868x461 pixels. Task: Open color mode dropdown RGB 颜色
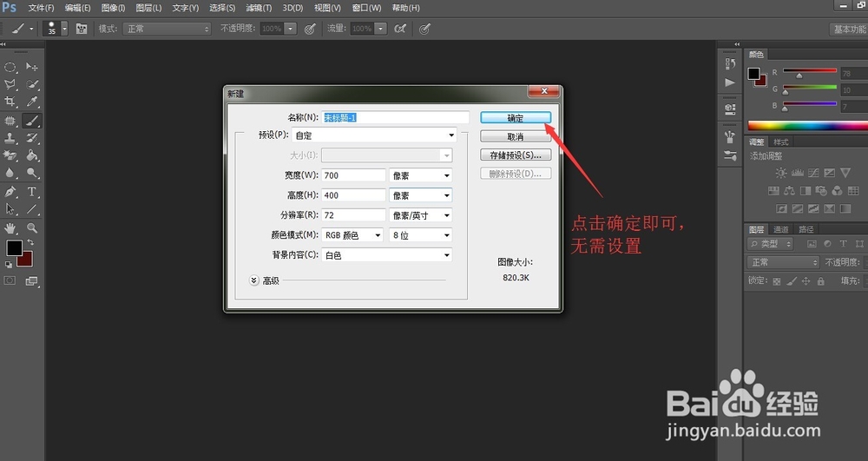(352, 235)
